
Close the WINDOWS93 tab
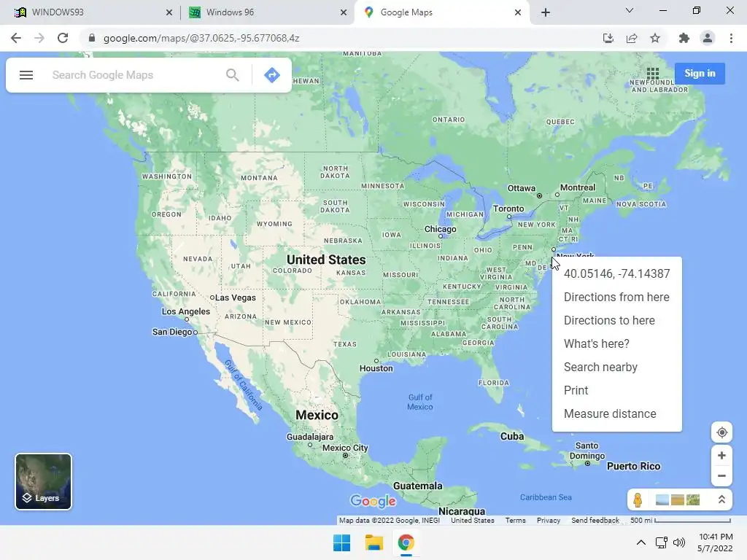[x=169, y=12]
